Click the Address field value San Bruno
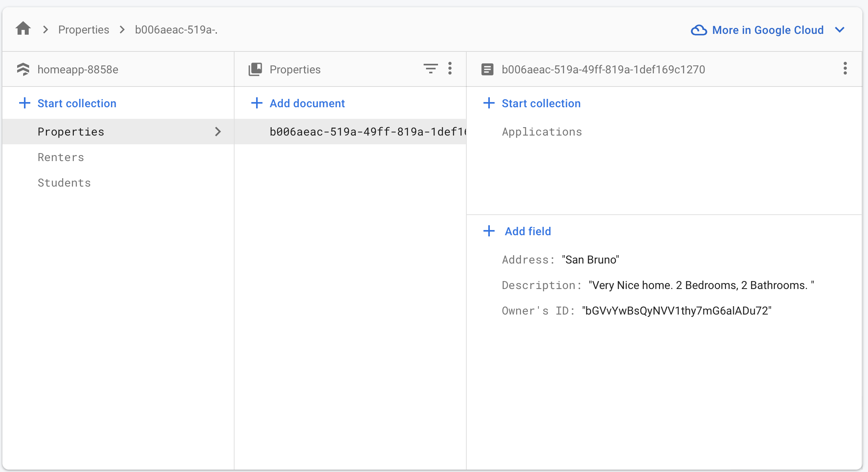This screenshot has width=868, height=472. [590, 260]
